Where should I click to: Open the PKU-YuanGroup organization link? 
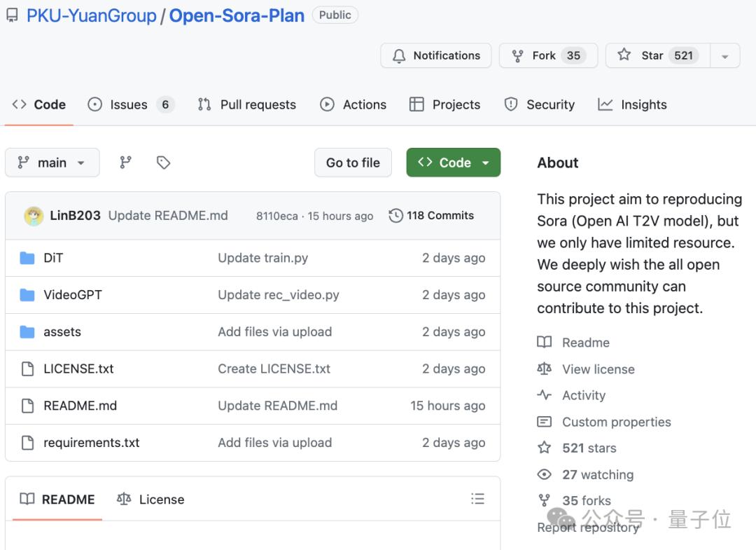click(92, 16)
